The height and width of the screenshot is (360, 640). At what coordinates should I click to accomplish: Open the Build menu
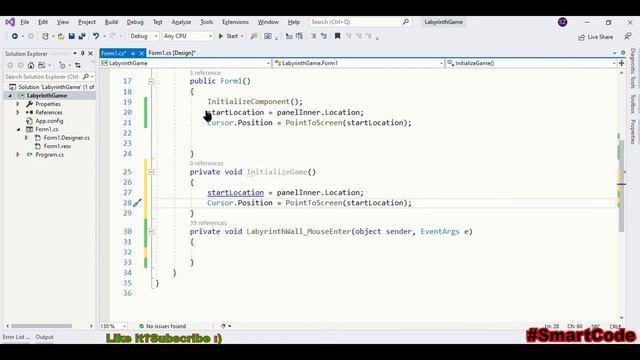111,22
